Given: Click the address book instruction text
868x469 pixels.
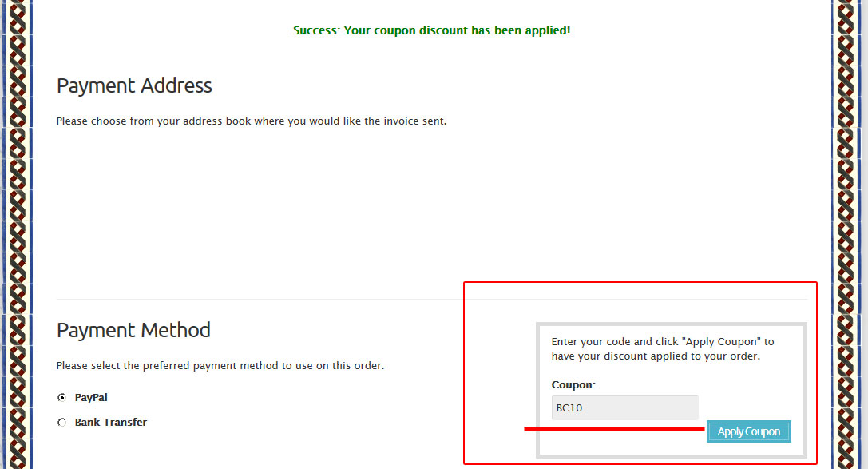Looking at the screenshot, I should point(252,121).
